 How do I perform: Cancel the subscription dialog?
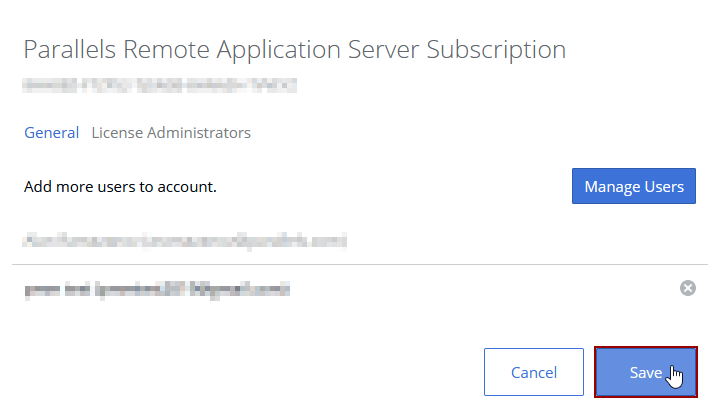[x=533, y=372]
